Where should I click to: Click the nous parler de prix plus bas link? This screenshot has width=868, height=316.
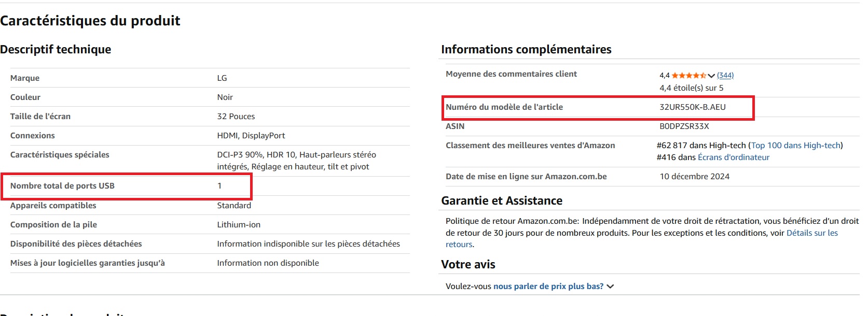548,286
